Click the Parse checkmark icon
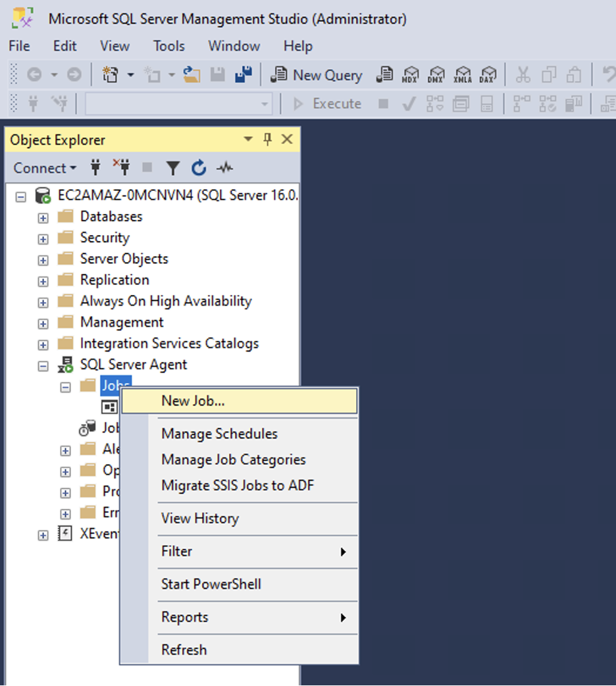The width and height of the screenshot is (616, 686). [x=409, y=103]
